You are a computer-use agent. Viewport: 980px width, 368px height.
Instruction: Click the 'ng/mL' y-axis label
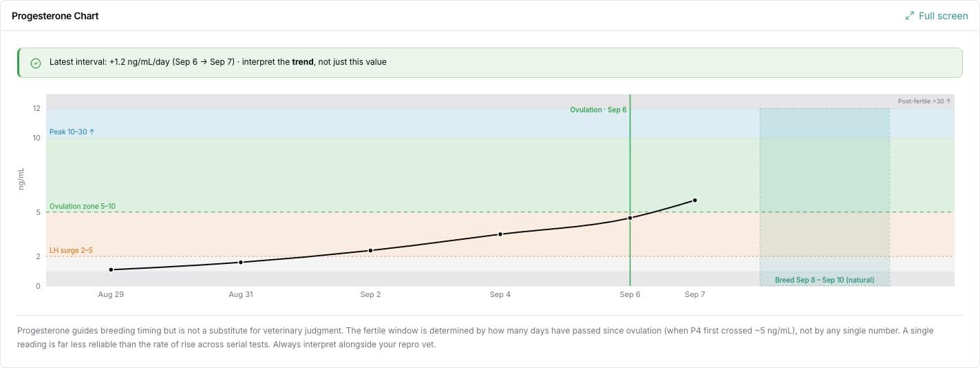(x=21, y=179)
